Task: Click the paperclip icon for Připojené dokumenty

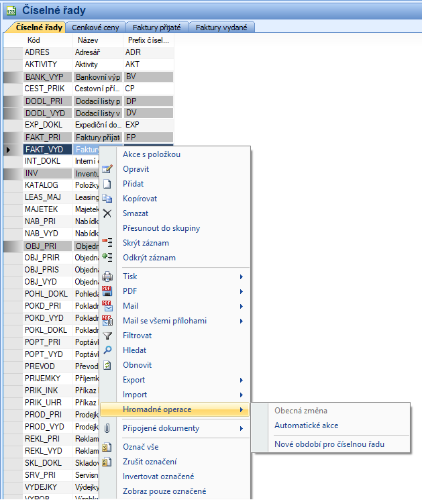Action: tap(107, 428)
